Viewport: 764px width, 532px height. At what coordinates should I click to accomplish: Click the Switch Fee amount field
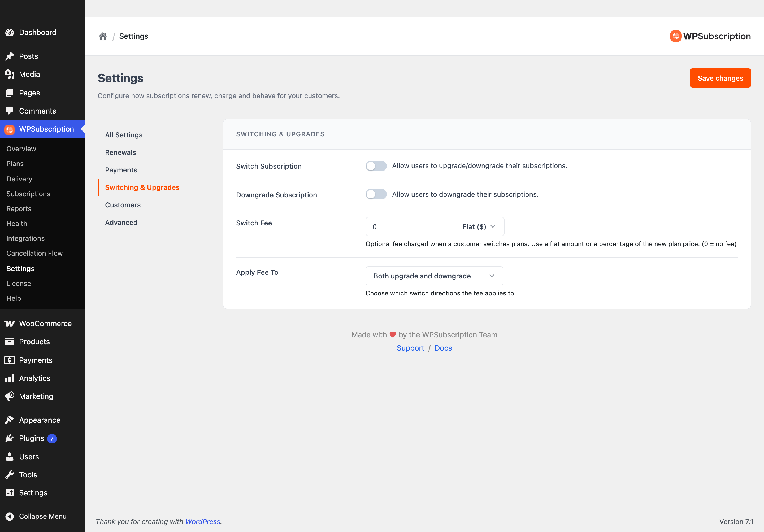[410, 226]
